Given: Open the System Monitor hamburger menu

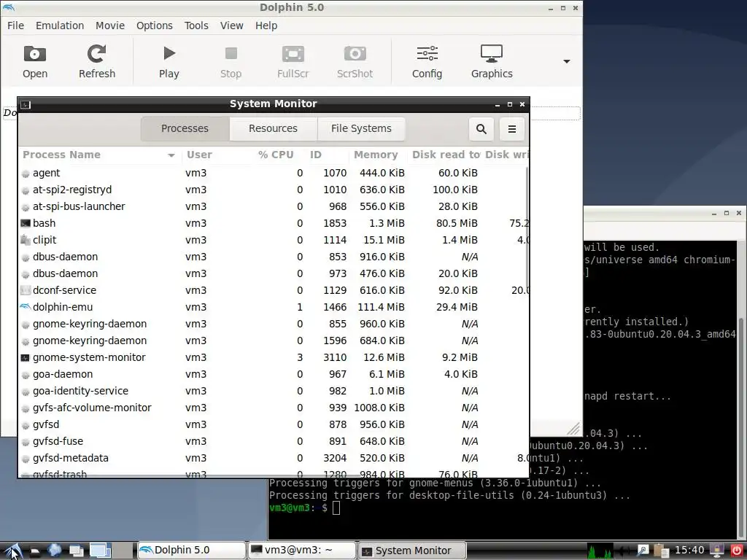Looking at the screenshot, I should click(511, 129).
